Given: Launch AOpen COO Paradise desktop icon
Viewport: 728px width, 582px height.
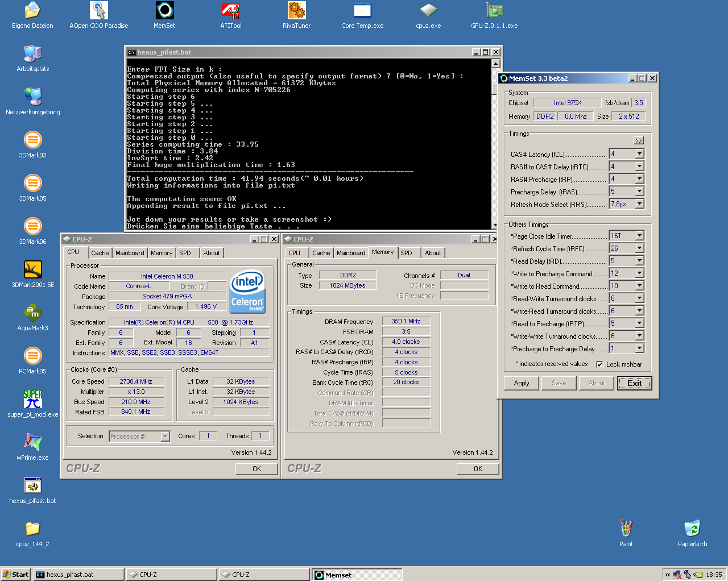Looking at the screenshot, I should 98,15.
